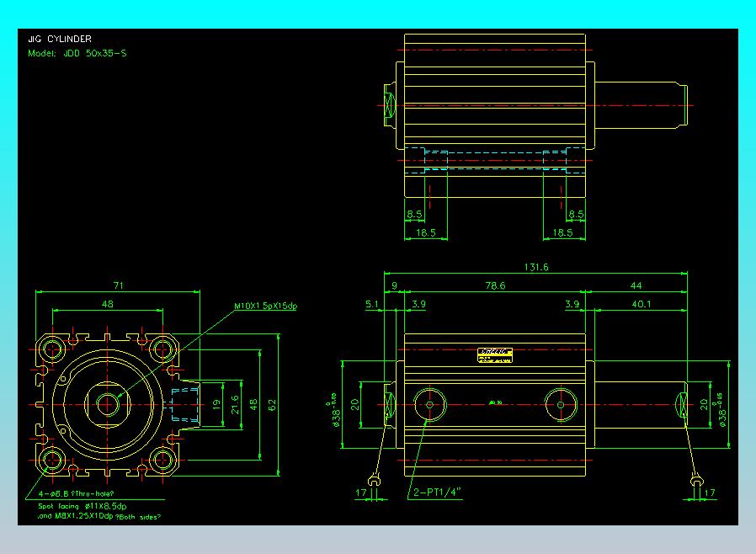Click the right wrench-flat symbol above right 17
The image size is (756, 554).
pos(697,481)
